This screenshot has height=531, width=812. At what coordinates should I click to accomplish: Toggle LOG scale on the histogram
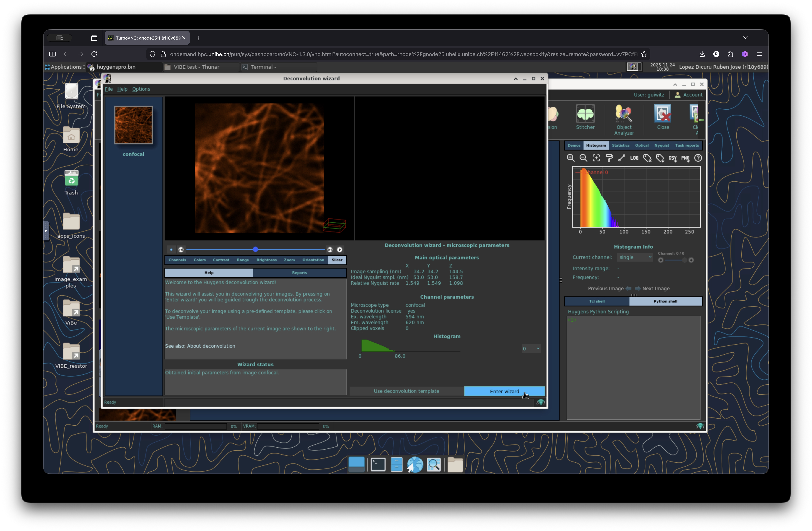click(634, 158)
